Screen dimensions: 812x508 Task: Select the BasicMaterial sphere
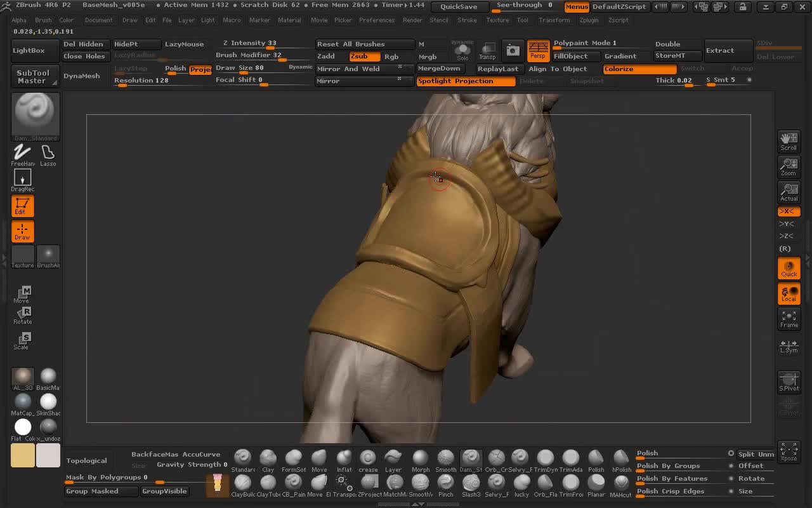[x=48, y=379]
